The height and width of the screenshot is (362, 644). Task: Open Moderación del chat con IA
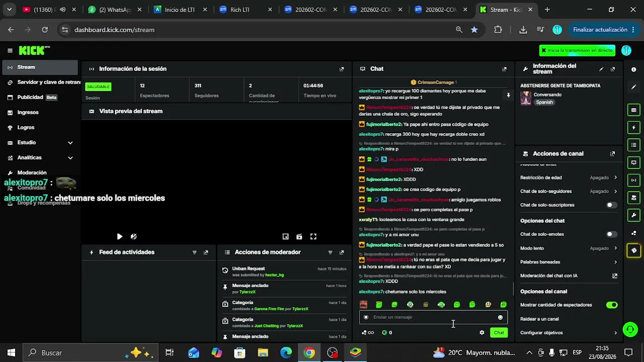pos(569,276)
